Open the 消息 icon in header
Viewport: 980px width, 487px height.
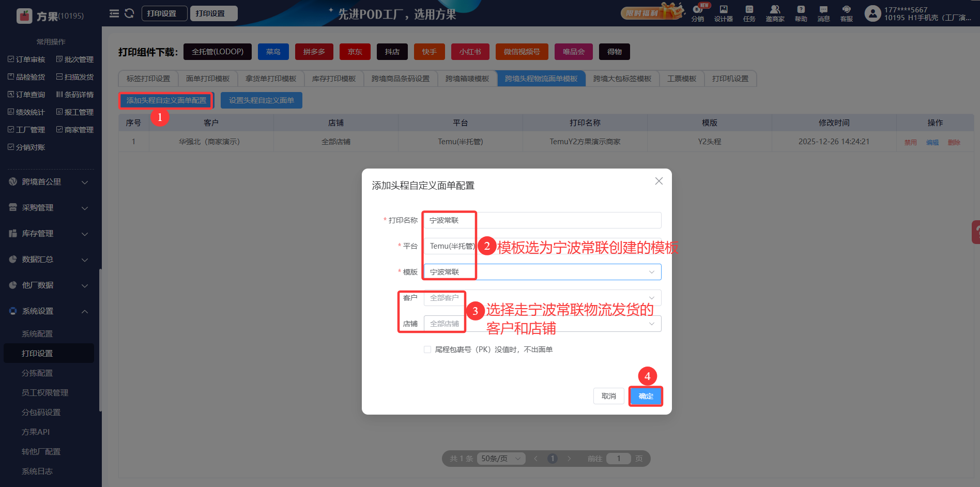(823, 13)
